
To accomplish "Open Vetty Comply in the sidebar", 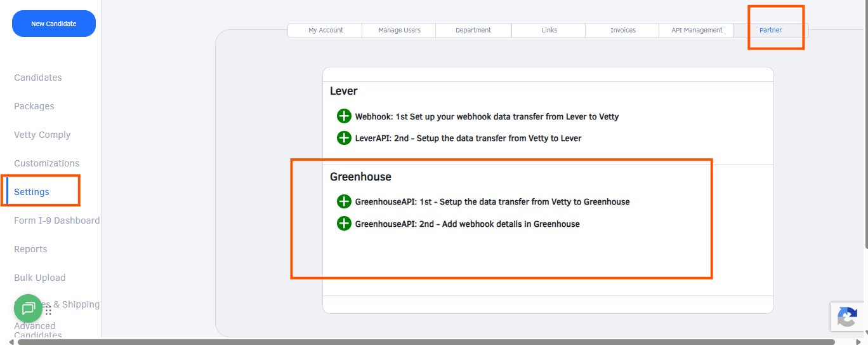I will [43, 135].
